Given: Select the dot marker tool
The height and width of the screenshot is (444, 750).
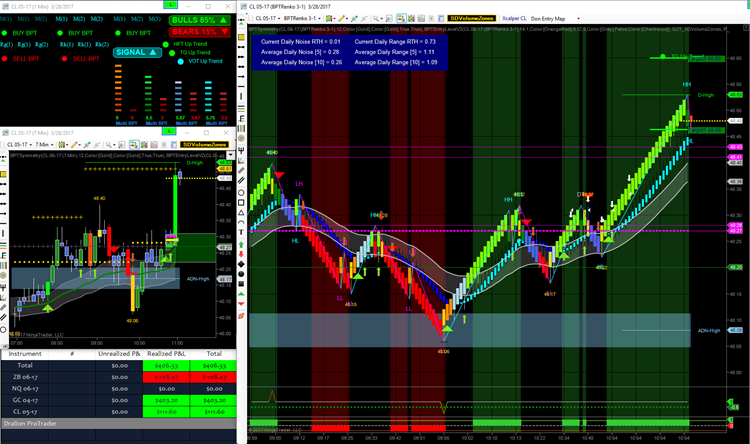Looking at the screenshot, I should pyautogui.click(x=241, y=274).
